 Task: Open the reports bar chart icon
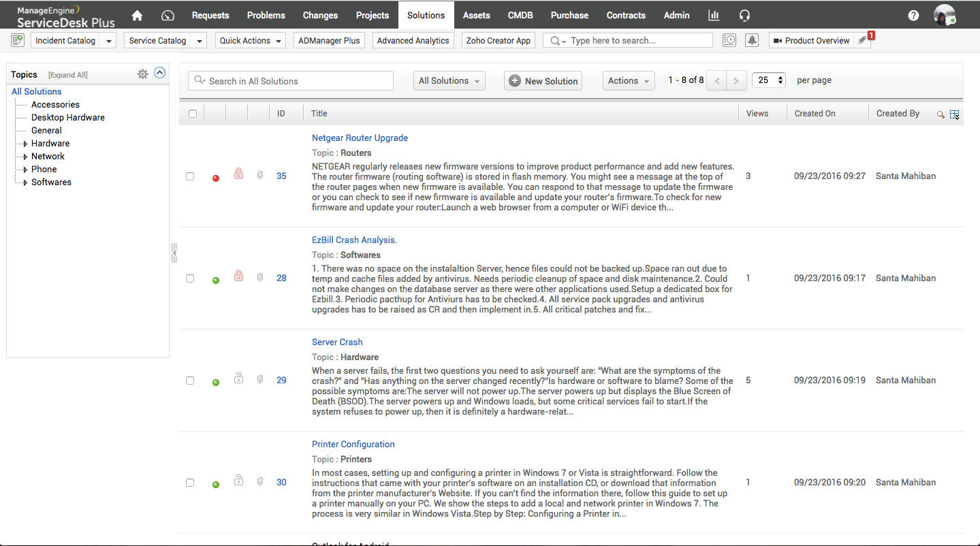click(x=713, y=15)
